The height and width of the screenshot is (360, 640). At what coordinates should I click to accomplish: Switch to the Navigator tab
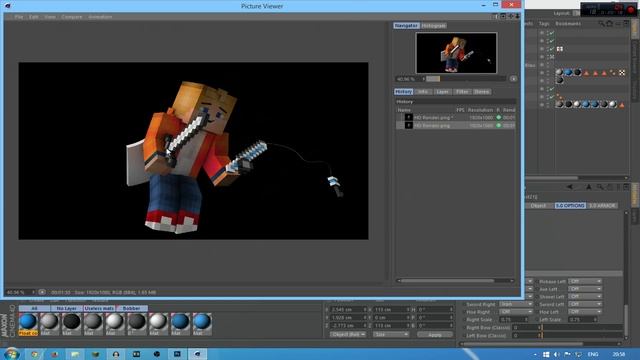point(406,25)
